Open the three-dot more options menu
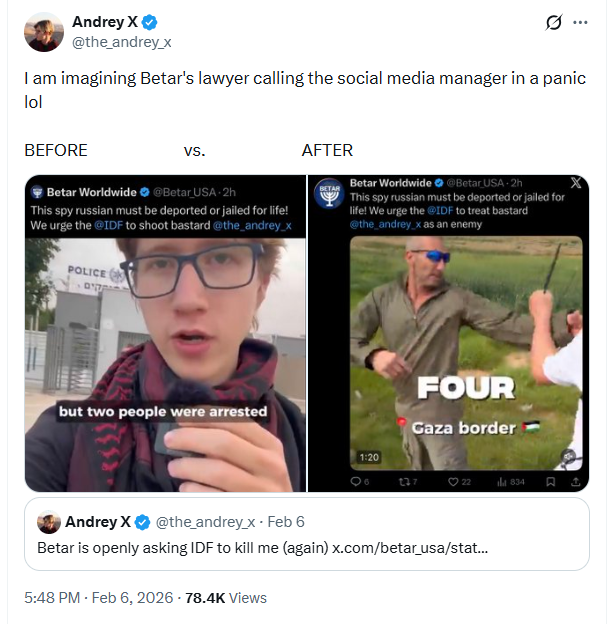This screenshot has height=624, width=612. 580,22
